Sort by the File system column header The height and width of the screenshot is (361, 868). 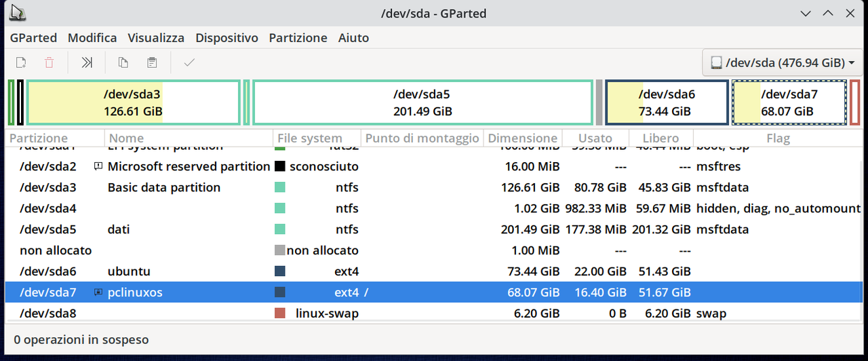317,138
